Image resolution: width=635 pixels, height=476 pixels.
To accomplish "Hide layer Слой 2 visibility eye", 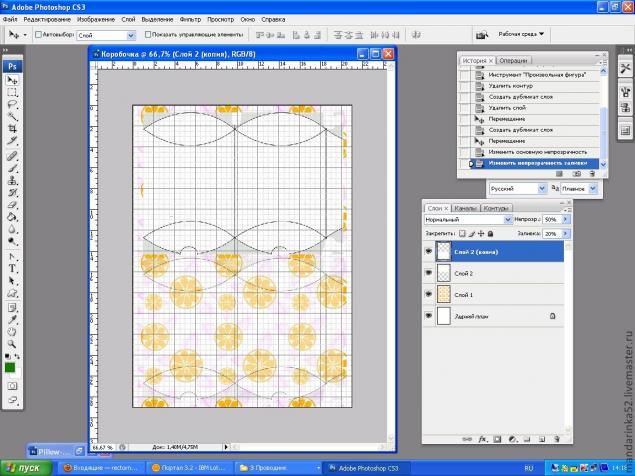I will click(428, 273).
